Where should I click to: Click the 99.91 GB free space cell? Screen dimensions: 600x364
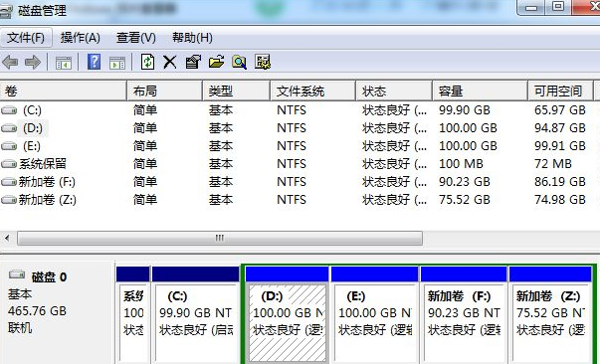(x=560, y=146)
